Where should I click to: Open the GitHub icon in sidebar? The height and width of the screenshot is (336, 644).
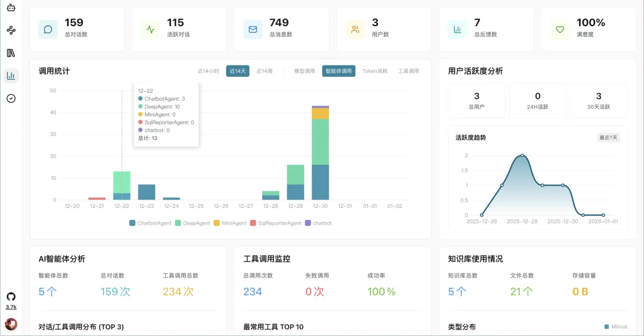(x=11, y=297)
